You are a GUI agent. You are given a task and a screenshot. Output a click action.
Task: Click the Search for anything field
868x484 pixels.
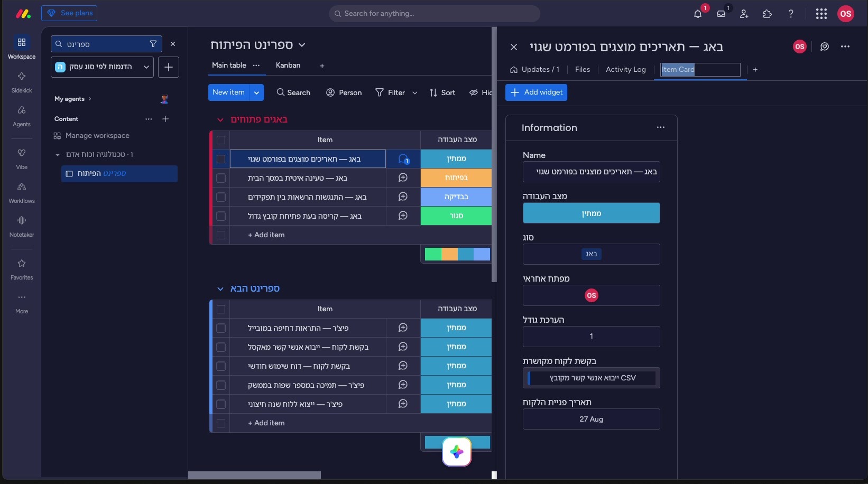435,14
